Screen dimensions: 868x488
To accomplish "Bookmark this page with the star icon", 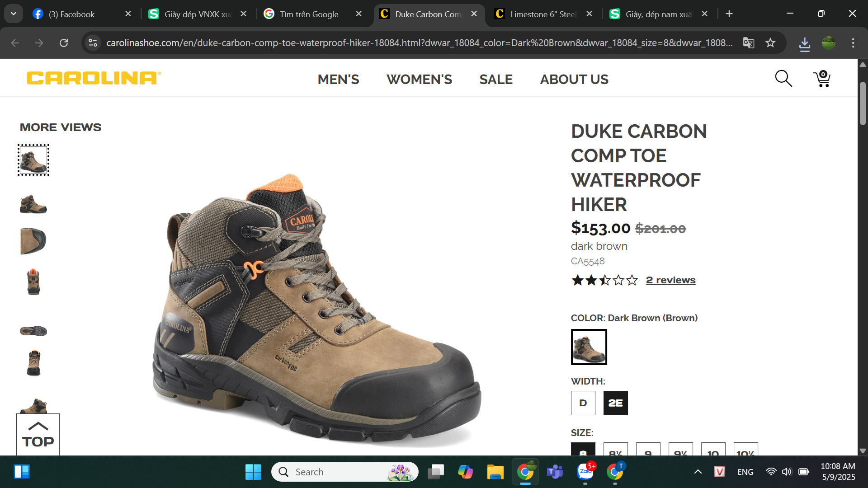I will pyautogui.click(x=770, y=43).
